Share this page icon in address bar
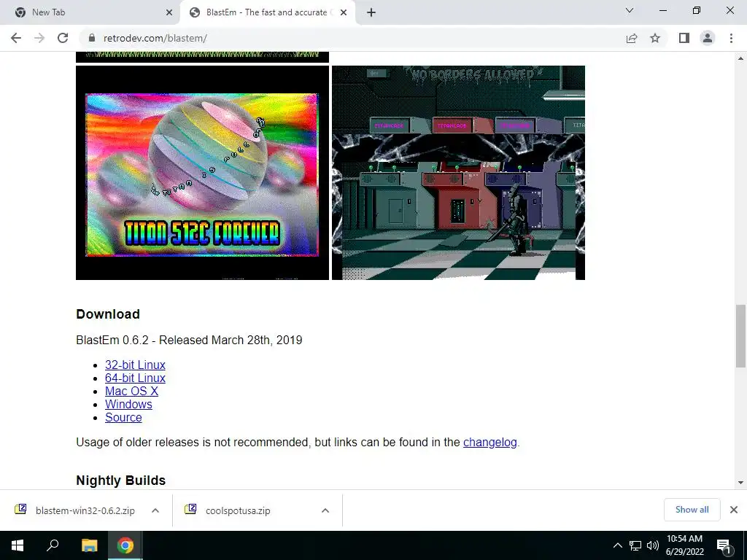Image resolution: width=747 pixels, height=560 pixels. (632, 38)
